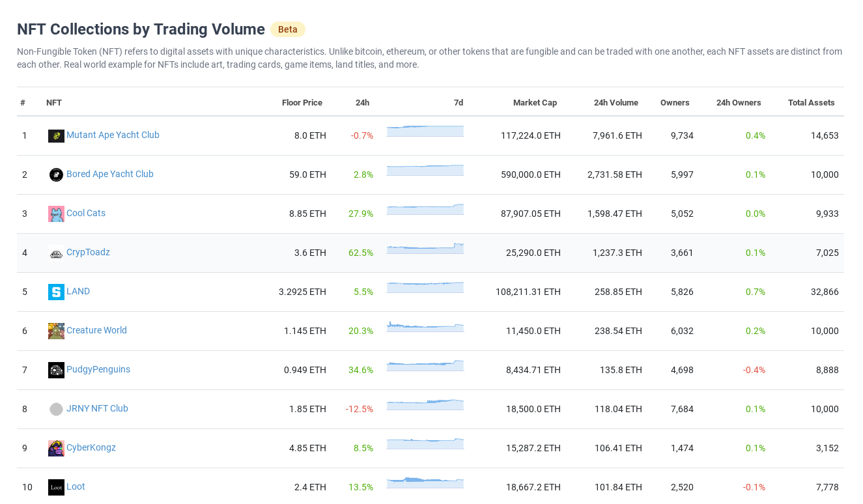Click the CyberKongz collection icon

(x=56, y=448)
